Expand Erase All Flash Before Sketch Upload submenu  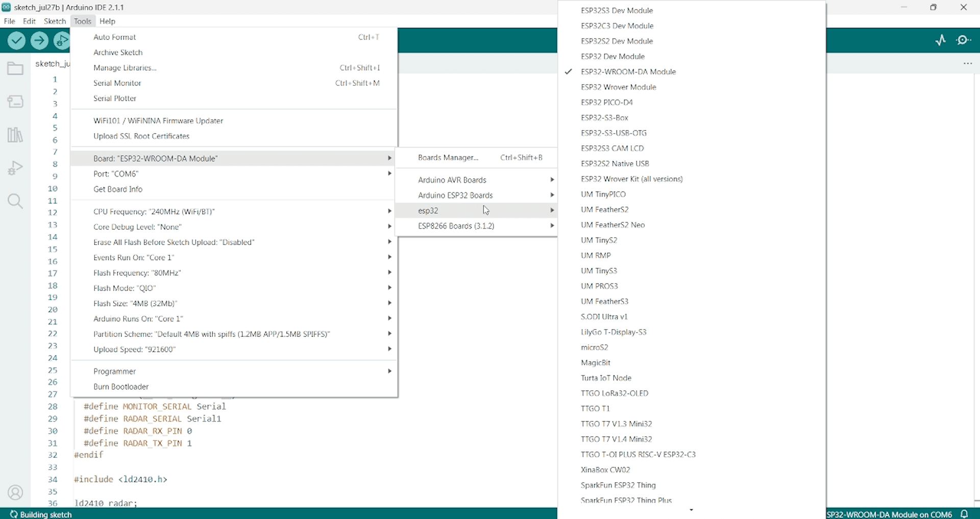[234, 242]
